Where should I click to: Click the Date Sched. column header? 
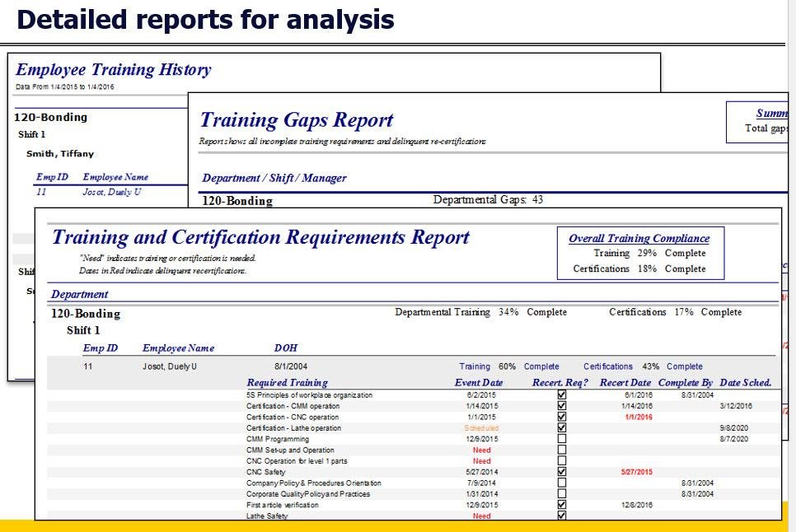click(x=746, y=383)
